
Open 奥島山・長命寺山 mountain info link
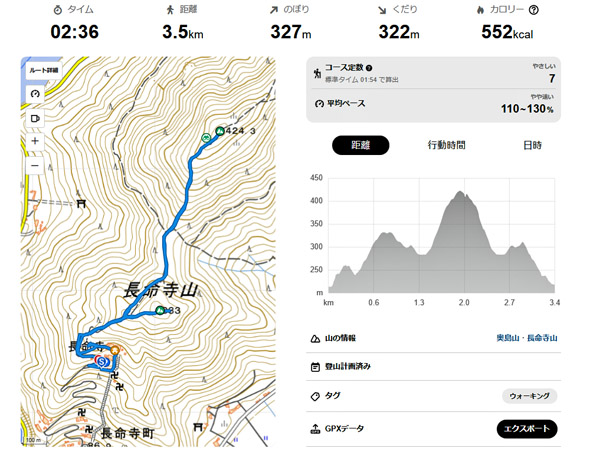point(527,338)
